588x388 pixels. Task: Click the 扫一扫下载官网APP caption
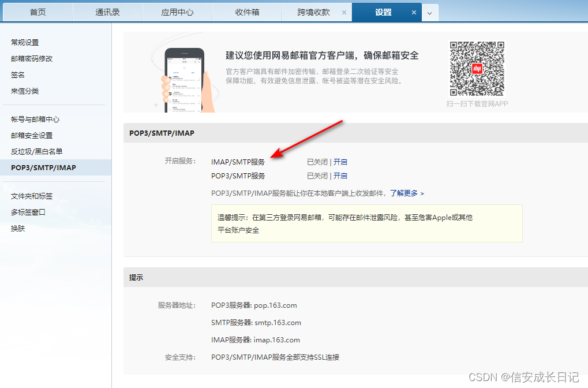pos(477,104)
